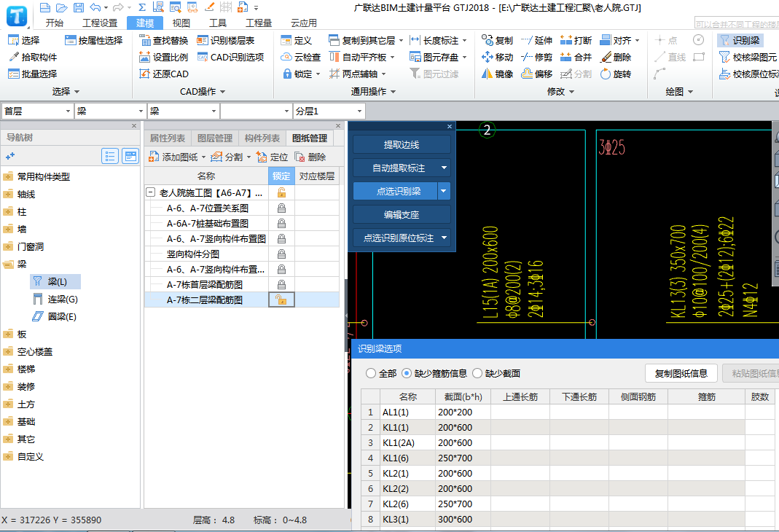
Task: Collapse the 老人院施工图 tree node
Action: point(151,192)
